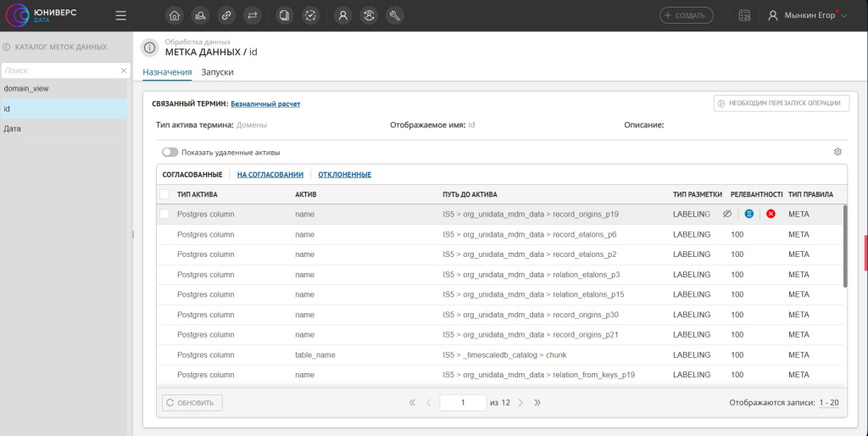The image size is (868, 436).
Task: Check the record_origins_p19 row checkbox
Action: (x=164, y=214)
